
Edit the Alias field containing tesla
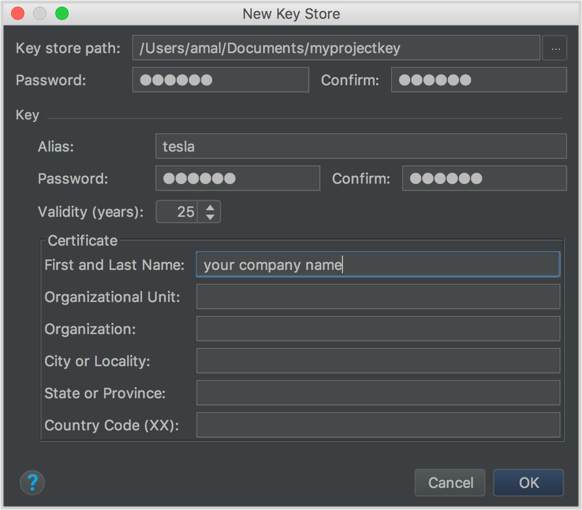361,146
